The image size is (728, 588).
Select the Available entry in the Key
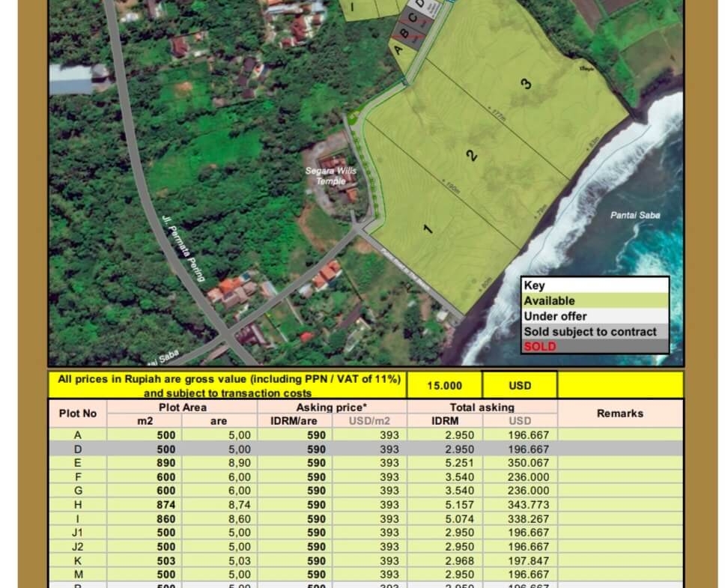click(595, 300)
